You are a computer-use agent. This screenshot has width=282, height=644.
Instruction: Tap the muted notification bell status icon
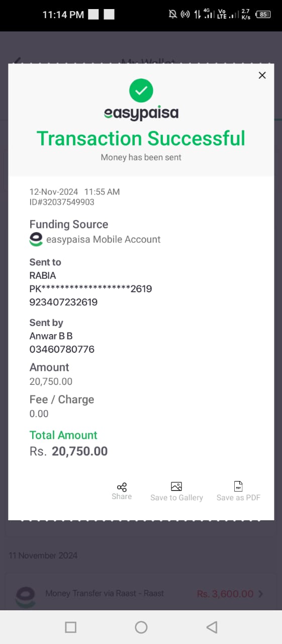172,15
